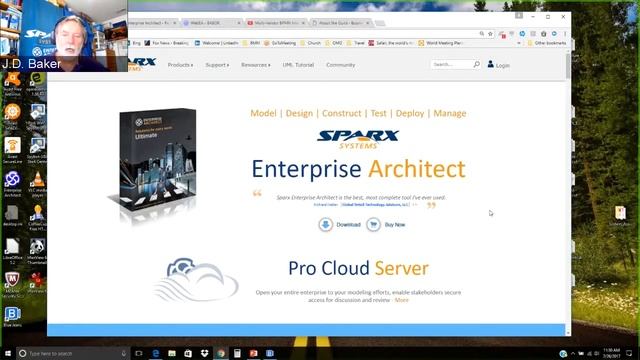Screen dimensions: 640x360
Task: Click the Login link
Action: coord(502,65)
